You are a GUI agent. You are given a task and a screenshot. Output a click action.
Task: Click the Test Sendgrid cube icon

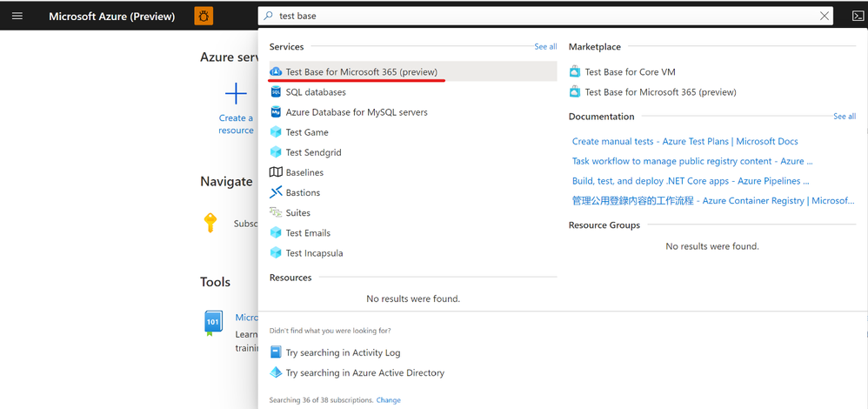(276, 151)
